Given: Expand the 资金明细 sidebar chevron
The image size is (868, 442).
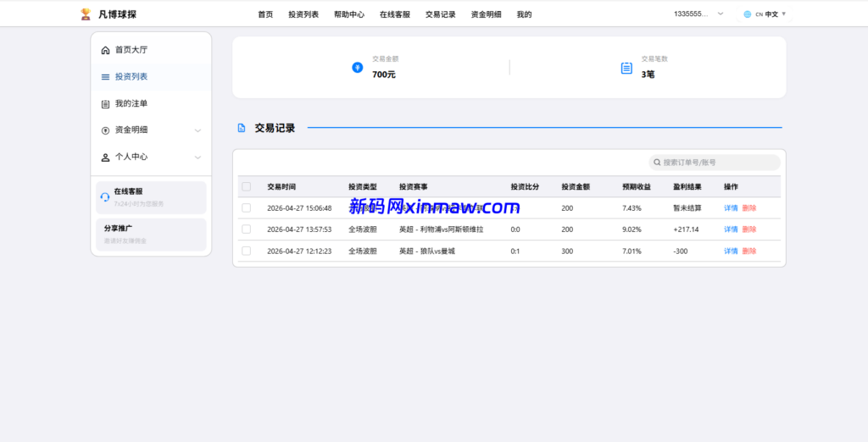Looking at the screenshot, I should click(x=198, y=130).
